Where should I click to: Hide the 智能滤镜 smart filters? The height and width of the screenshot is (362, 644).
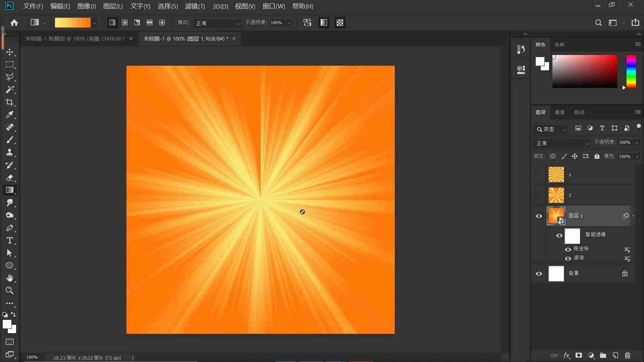(559, 236)
